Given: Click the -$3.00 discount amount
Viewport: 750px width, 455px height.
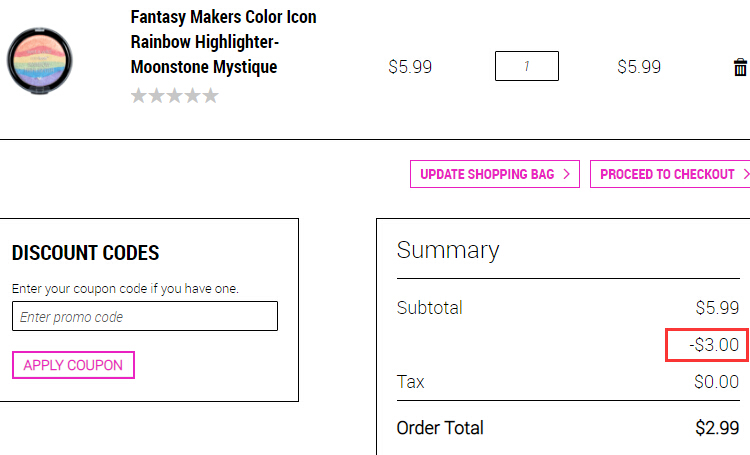Looking at the screenshot, I should [x=714, y=345].
